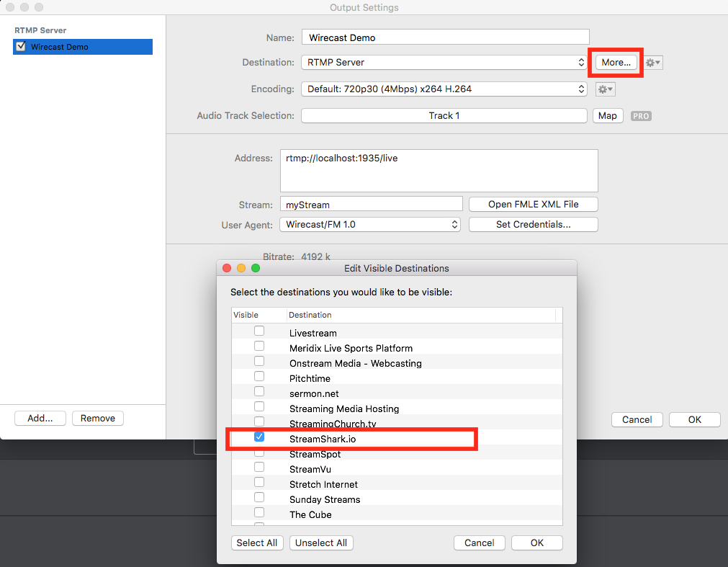
Task: Zoom the Edit Visible Destinations dialog
Action: click(256, 268)
